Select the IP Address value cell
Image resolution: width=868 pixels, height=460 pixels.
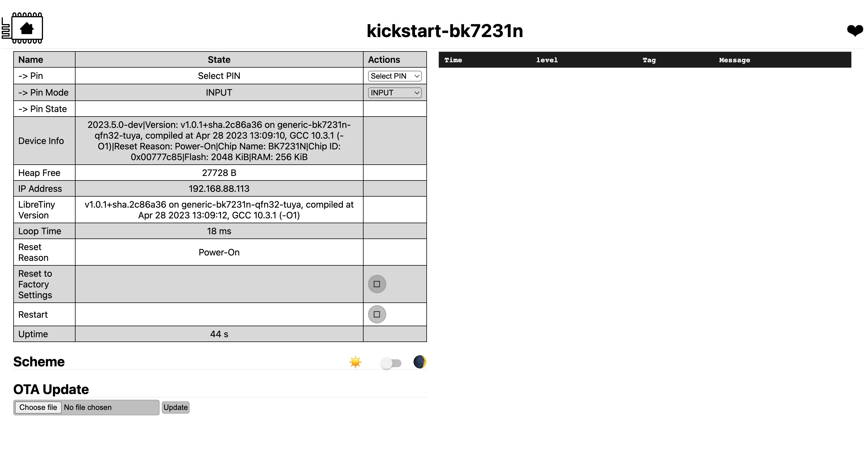pyautogui.click(x=219, y=188)
